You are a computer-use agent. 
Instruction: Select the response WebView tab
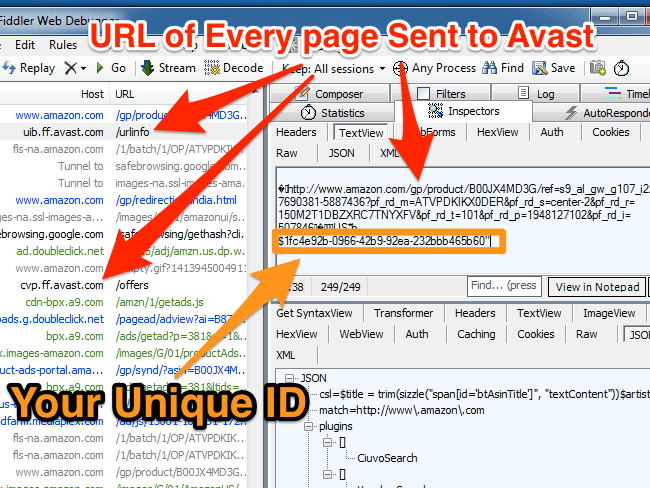point(361,334)
